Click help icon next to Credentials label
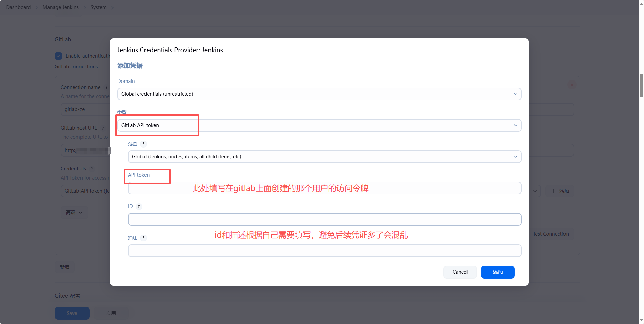Image resolution: width=644 pixels, height=324 pixels. pos(92,169)
